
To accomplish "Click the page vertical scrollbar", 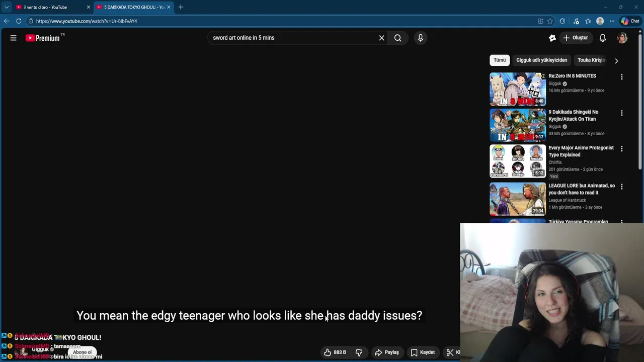I will tap(641, 101).
